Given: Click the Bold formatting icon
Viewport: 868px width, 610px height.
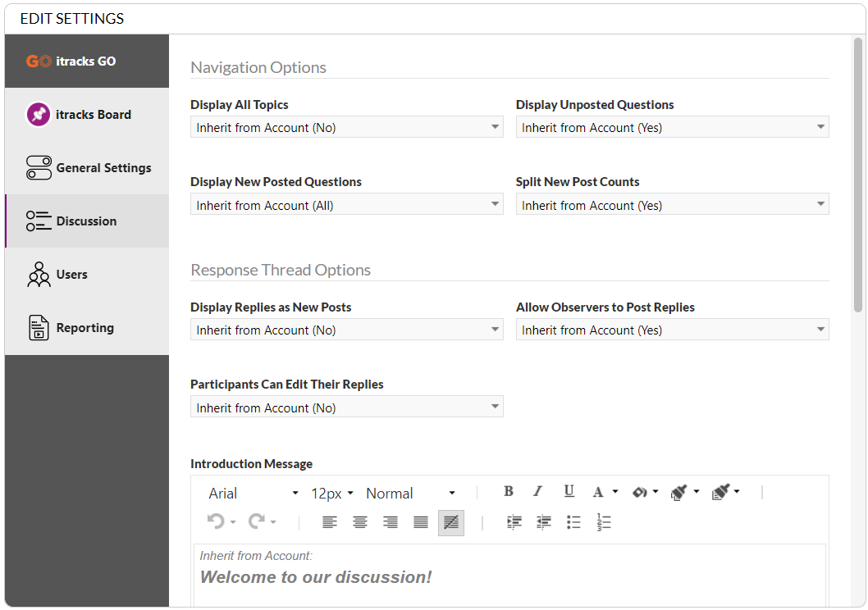Looking at the screenshot, I should point(508,491).
